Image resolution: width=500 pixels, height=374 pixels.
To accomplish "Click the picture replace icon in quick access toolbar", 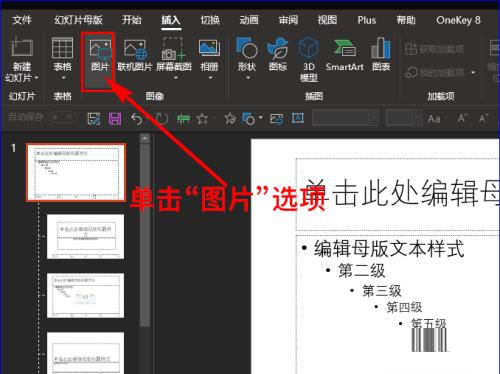I will pos(277,119).
